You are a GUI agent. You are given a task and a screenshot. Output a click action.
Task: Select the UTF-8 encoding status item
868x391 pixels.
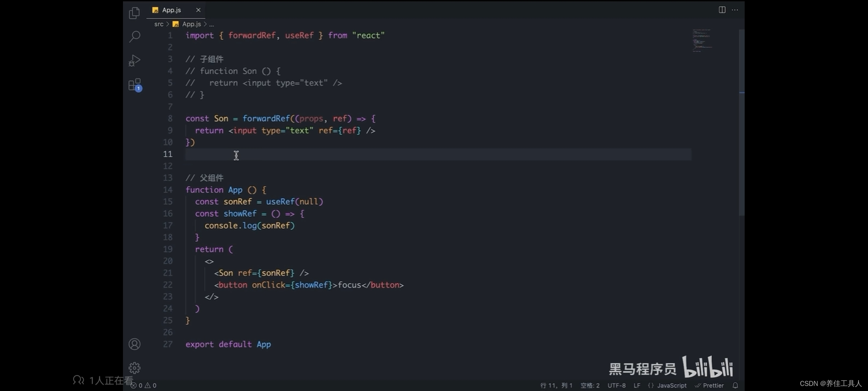click(617, 386)
